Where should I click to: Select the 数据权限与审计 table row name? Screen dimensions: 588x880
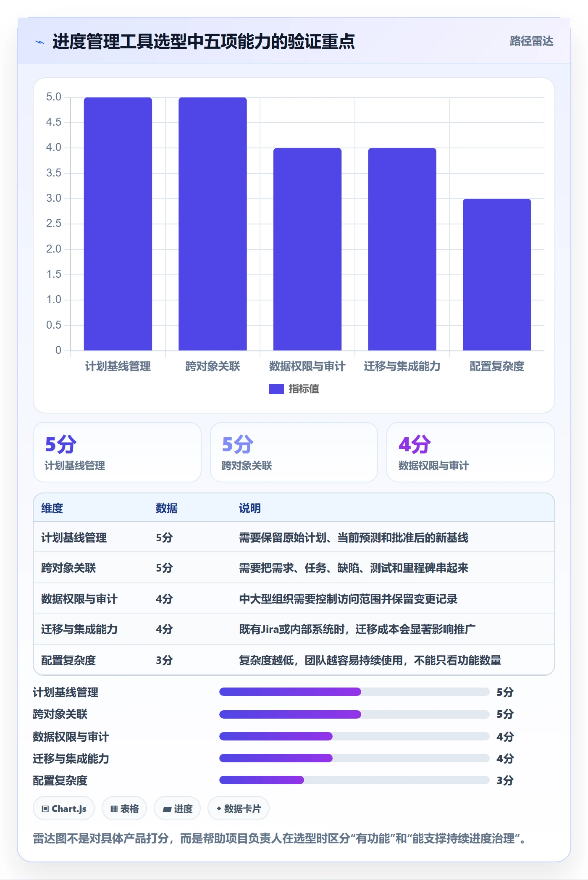point(79,599)
